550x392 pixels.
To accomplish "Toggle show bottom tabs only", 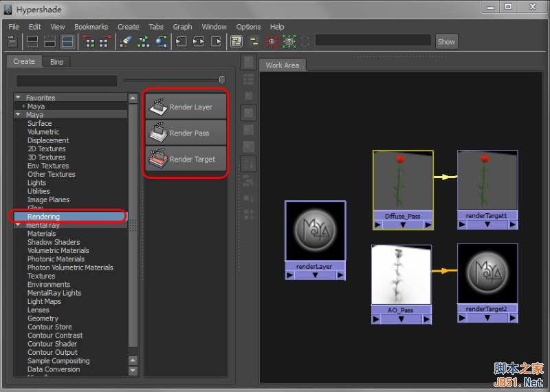I will tap(49, 42).
